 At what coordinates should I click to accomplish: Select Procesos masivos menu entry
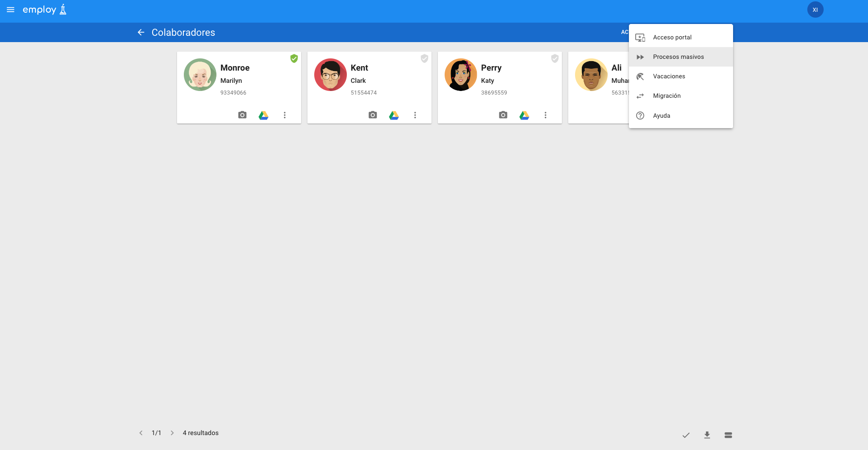pyautogui.click(x=681, y=57)
